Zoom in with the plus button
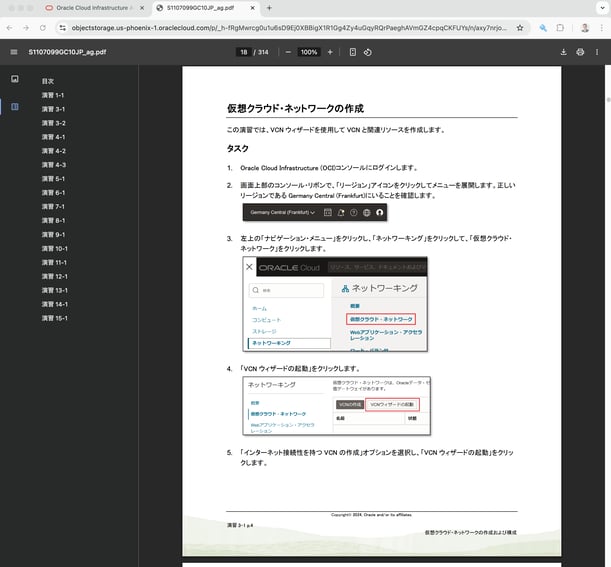 coord(330,52)
